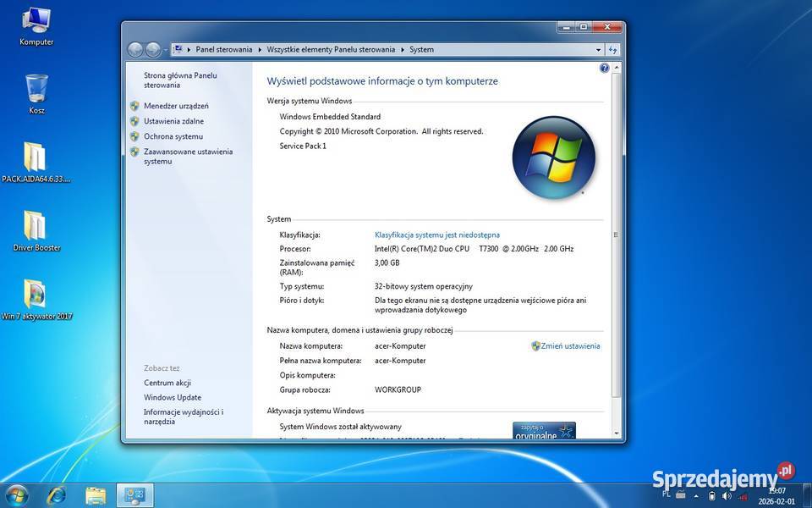
Task: Click the keyboard layout tray icon
Action: pos(679,495)
